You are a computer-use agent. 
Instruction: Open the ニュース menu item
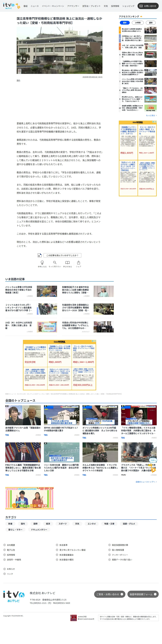(34, 6)
